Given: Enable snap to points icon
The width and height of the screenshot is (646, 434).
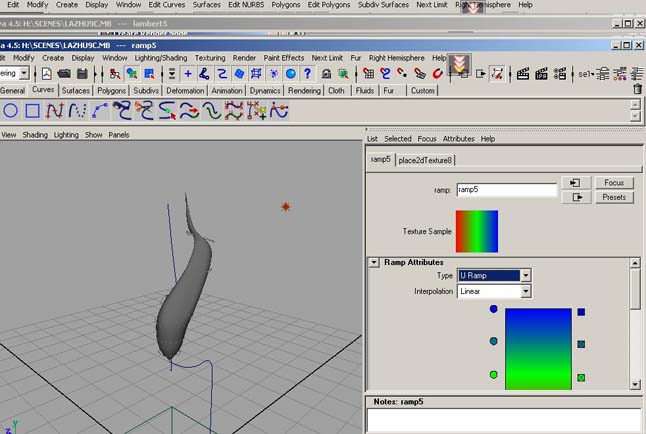Looking at the screenshot, I should click(403, 74).
